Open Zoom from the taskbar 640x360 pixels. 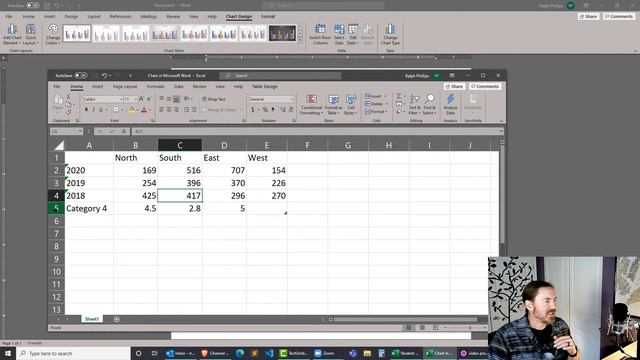coord(325,353)
